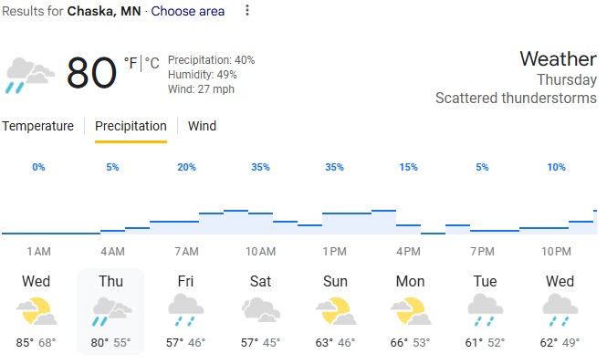Click the Choose area link
This screenshot has height=364, width=607.
tap(188, 11)
